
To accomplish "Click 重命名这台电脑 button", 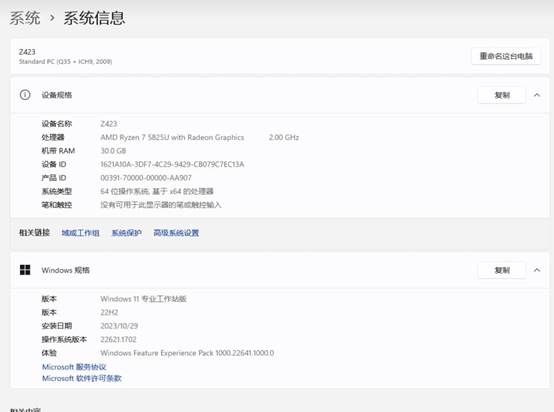I will (x=506, y=56).
